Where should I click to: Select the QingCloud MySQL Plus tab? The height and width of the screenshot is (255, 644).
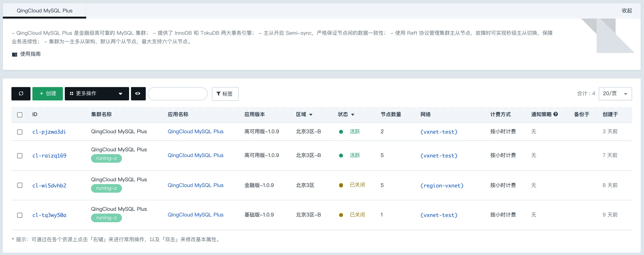[45, 11]
